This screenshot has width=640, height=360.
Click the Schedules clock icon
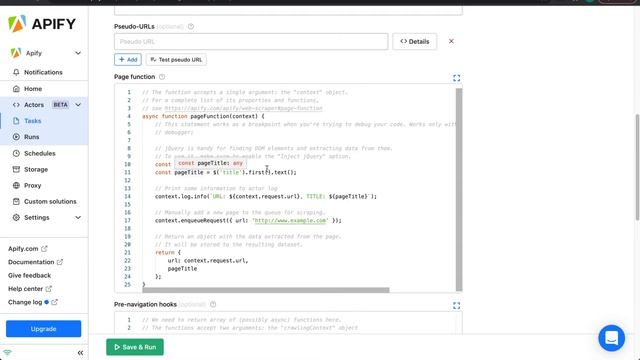point(16,153)
